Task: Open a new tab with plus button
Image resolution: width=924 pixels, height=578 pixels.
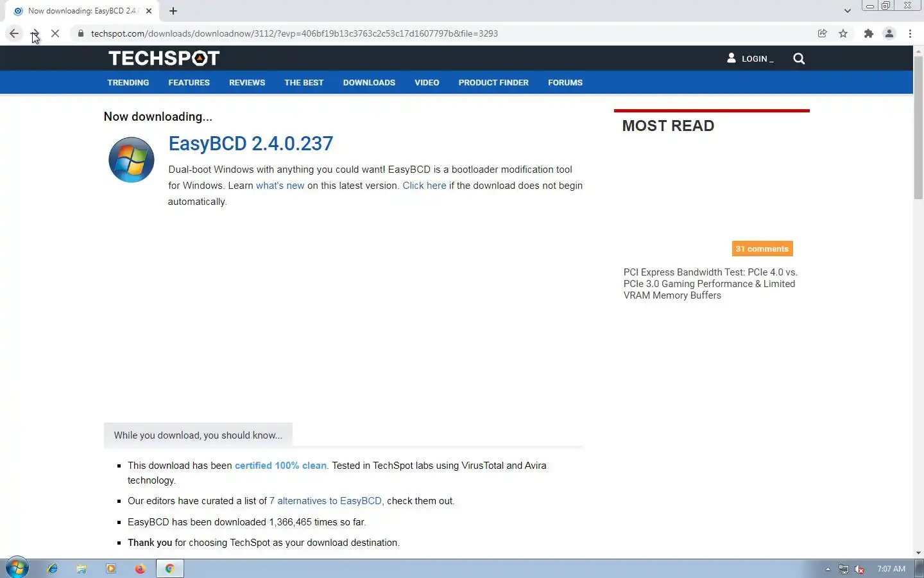Action: (x=173, y=11)
